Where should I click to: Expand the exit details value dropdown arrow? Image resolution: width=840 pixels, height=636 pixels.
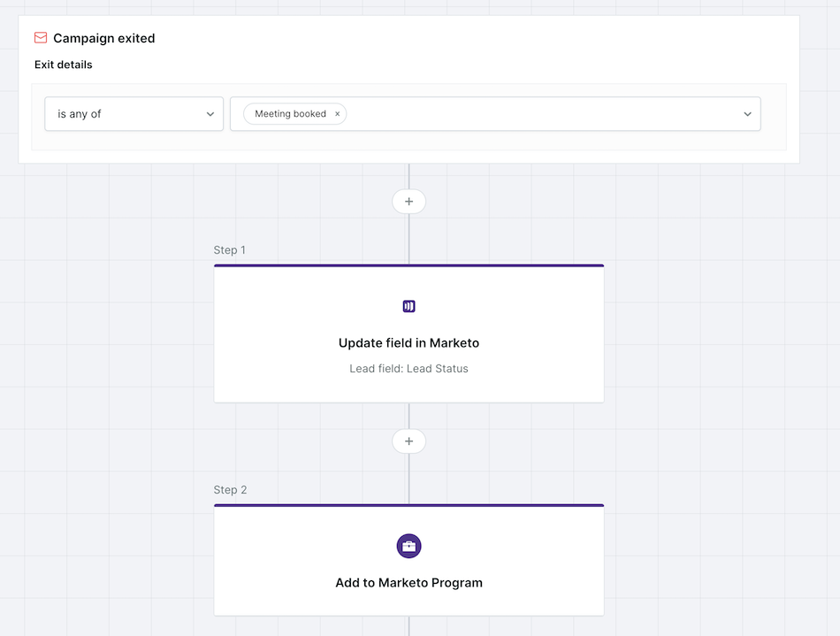[x=747, y=113]
